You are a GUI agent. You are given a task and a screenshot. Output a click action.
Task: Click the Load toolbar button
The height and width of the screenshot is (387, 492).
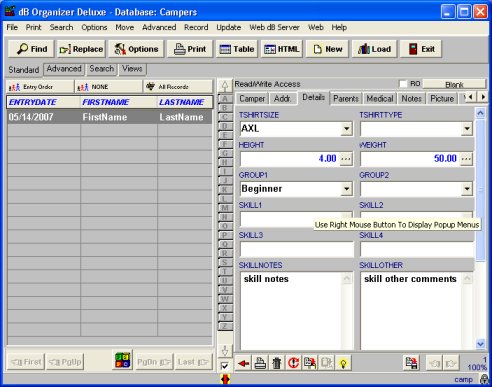(374, 49)
